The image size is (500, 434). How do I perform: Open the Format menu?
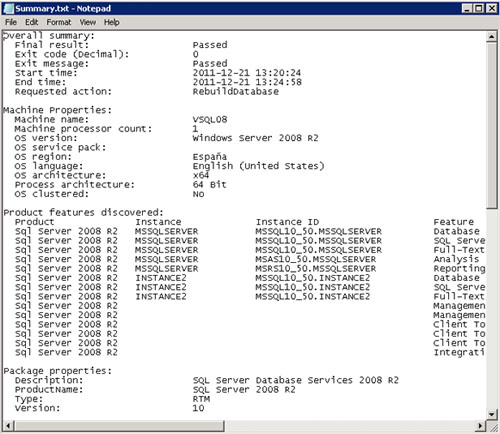pos(59,22)
